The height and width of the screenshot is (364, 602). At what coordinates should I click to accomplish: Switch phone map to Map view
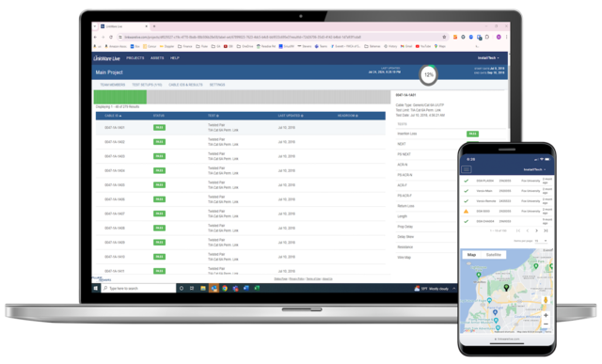coord(471,255)
